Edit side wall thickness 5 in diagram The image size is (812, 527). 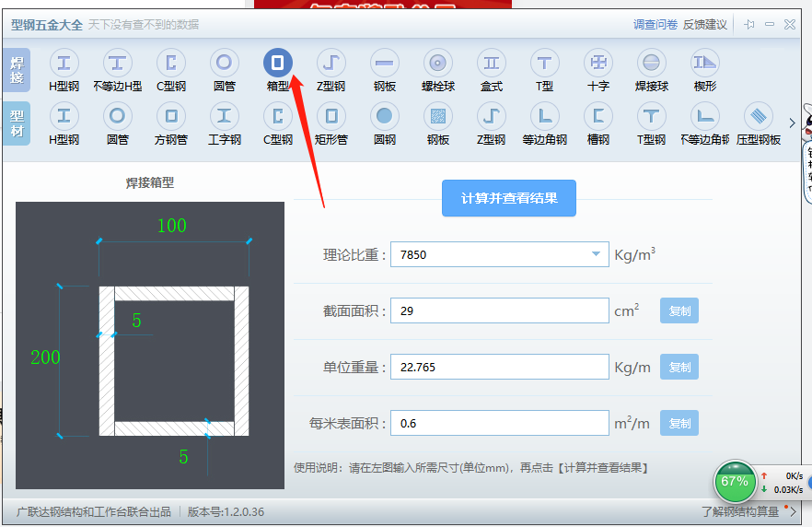(x=136, y=321)
